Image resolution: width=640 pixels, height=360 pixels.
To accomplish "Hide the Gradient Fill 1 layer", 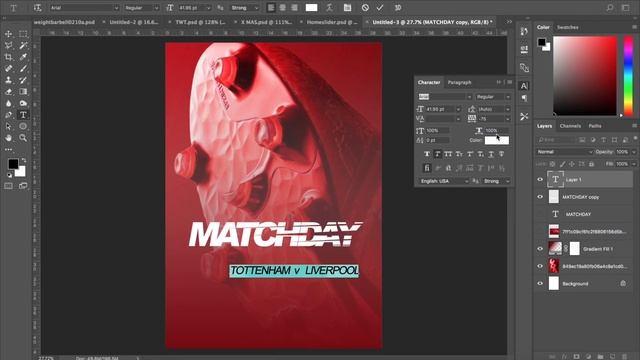I will tap(540, 249).
